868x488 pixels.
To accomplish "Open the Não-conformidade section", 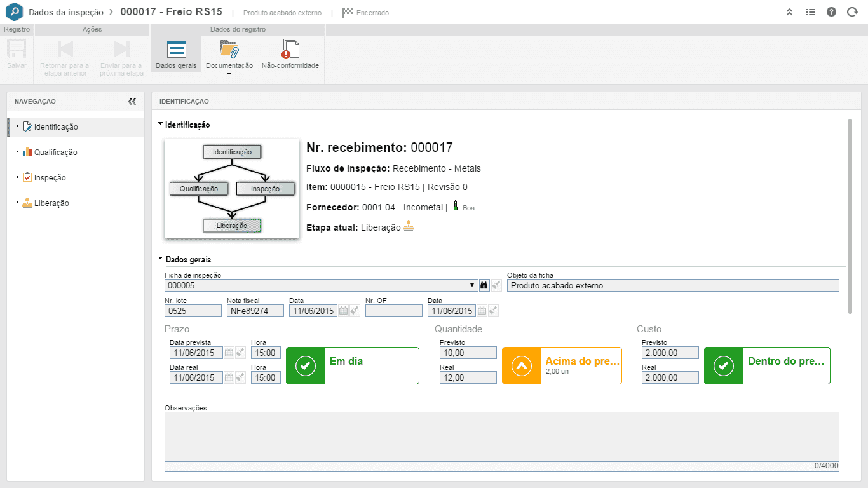I will pos(290,55).
